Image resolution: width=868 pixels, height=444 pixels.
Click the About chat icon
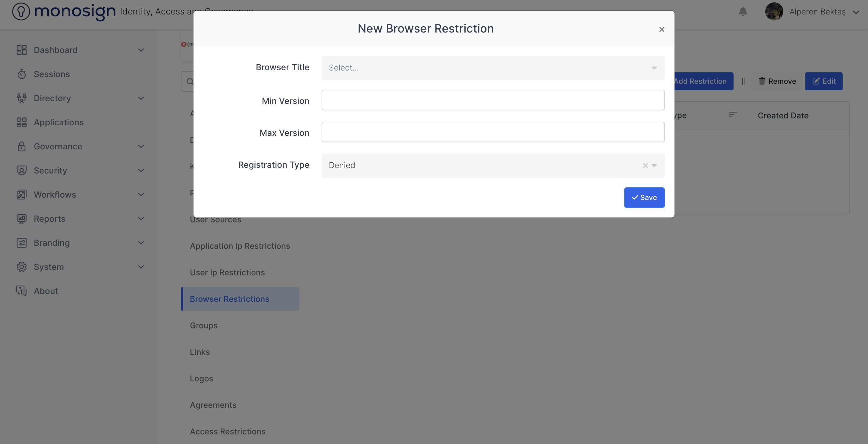[x=22, y=291]
